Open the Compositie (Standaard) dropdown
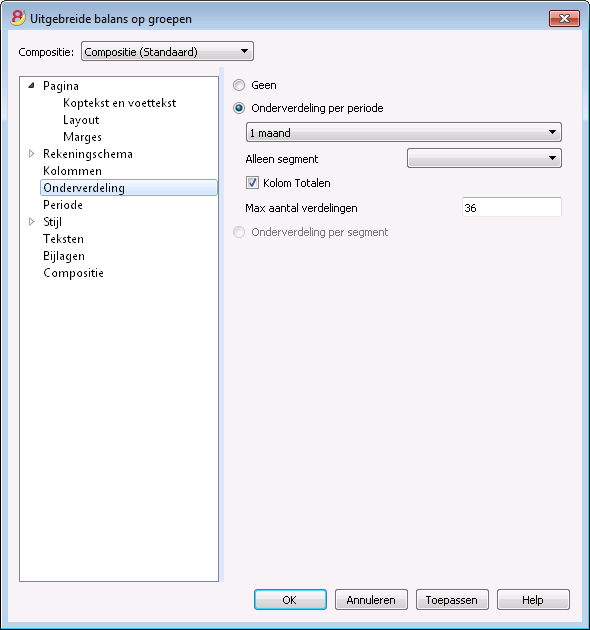 (x=167, y=51)
